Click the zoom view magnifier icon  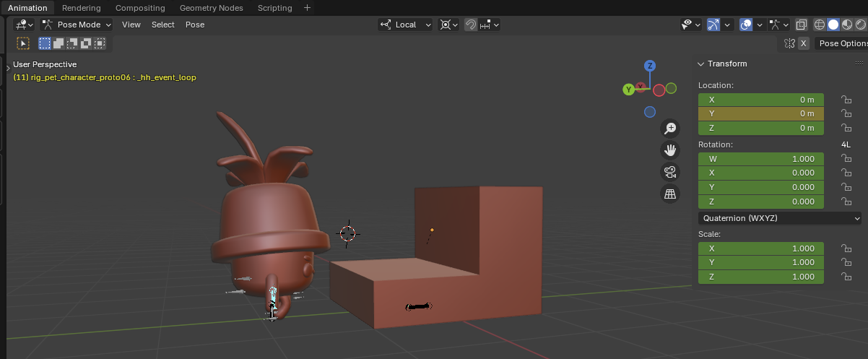pos(670,129)
